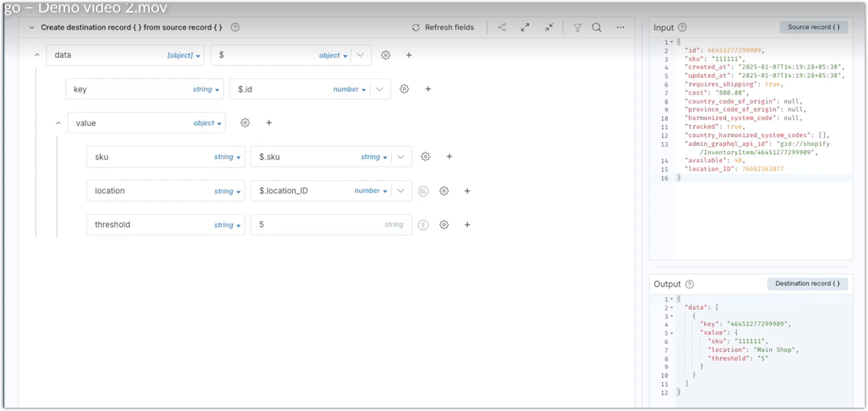Screen dimensions: 868x411
Task: Click the SL lookup badge on location row
Action: [423, 191]
